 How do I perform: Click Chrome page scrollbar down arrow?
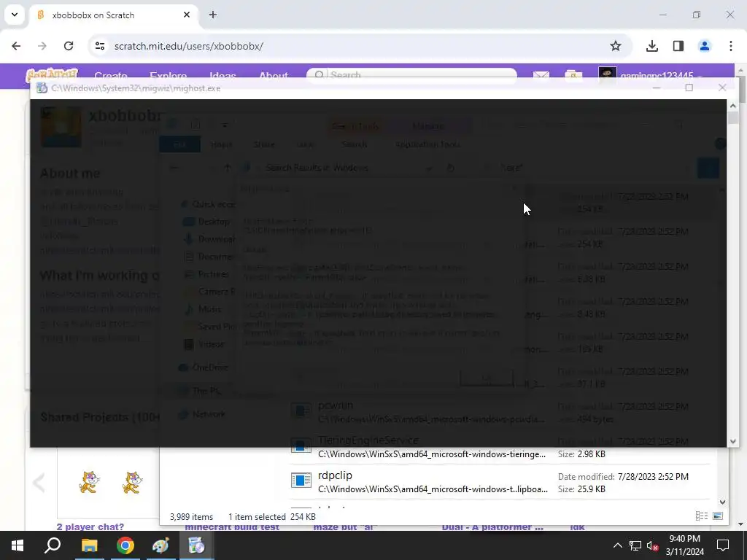[x=742, y=524]
